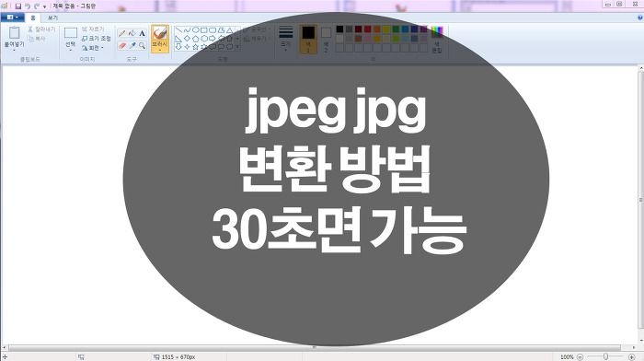Select the Diamond shape

187,39
